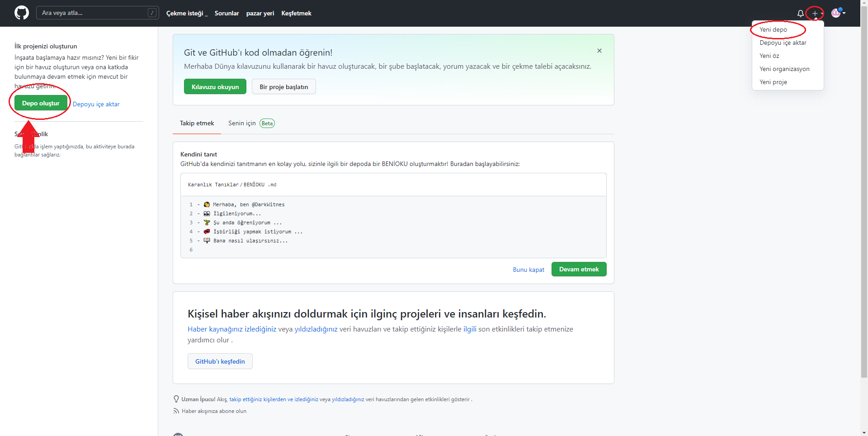The width and height of the screenshot is (868, 436).
Task: Follow the 'ilgili' link in discovery card
Action: point(470,329)
